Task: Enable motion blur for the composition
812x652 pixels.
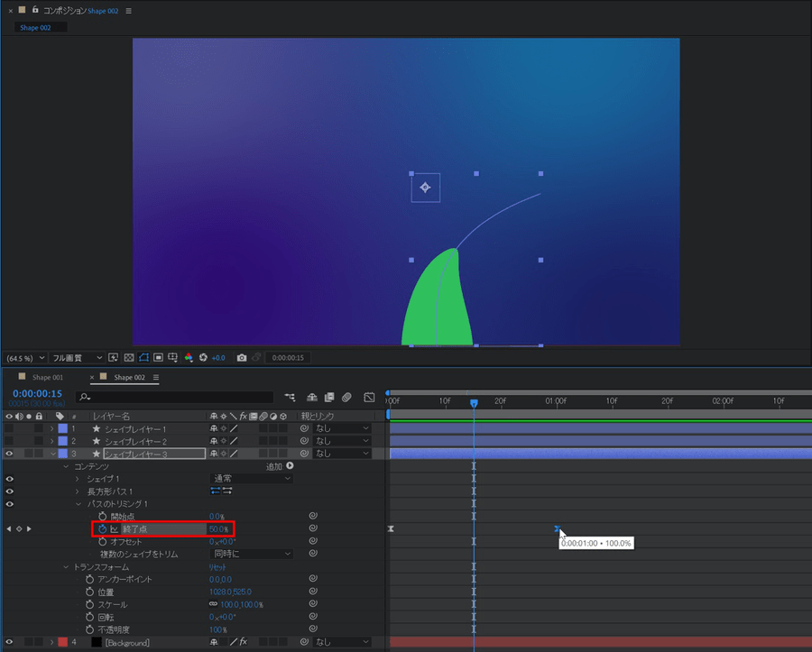Action: click(346, 398)
